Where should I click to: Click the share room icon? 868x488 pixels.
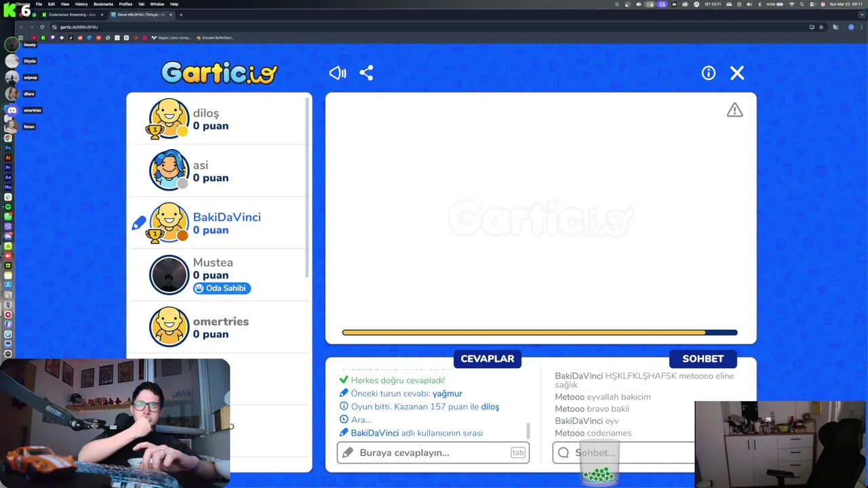(x=366, y=73)
